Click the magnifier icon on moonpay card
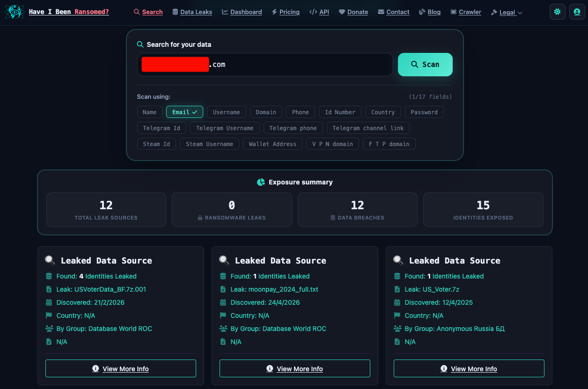The image size is (588, 389). pos(224,260)
